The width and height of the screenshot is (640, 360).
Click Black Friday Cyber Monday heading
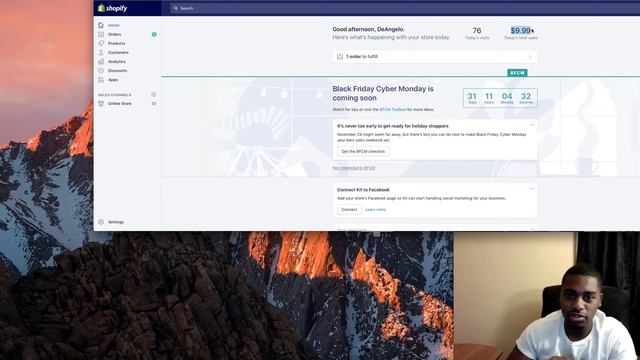click(383, 93)
